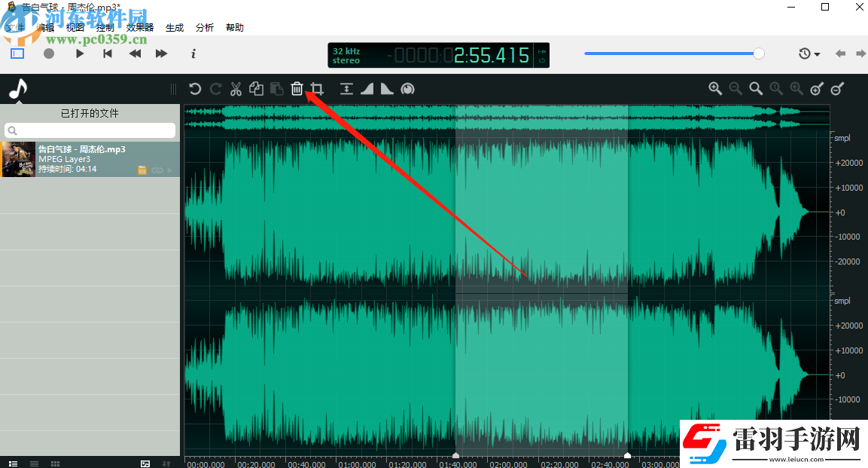The image size is (868, 468).
Task: Open the 效果器 menu
Action: (139, 28)
